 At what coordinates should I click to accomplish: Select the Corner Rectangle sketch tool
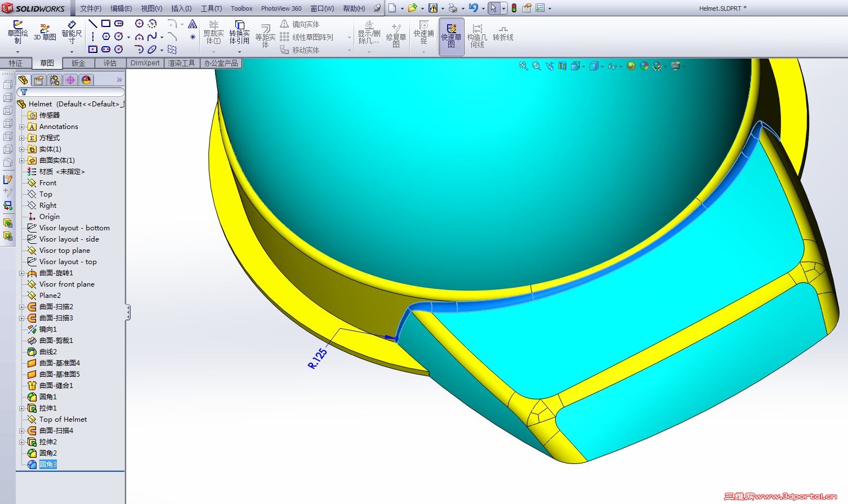(106, 24)
